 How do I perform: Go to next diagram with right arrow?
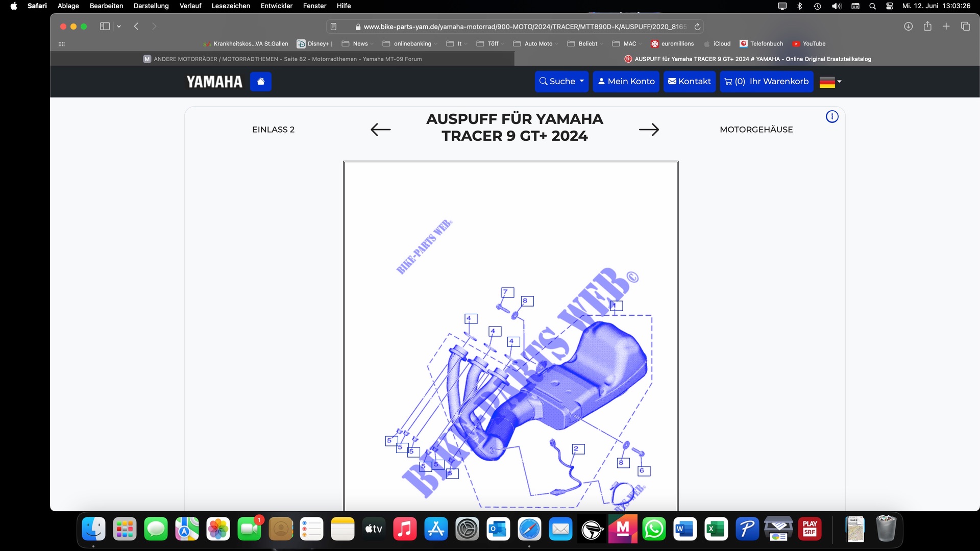[649, 130]
